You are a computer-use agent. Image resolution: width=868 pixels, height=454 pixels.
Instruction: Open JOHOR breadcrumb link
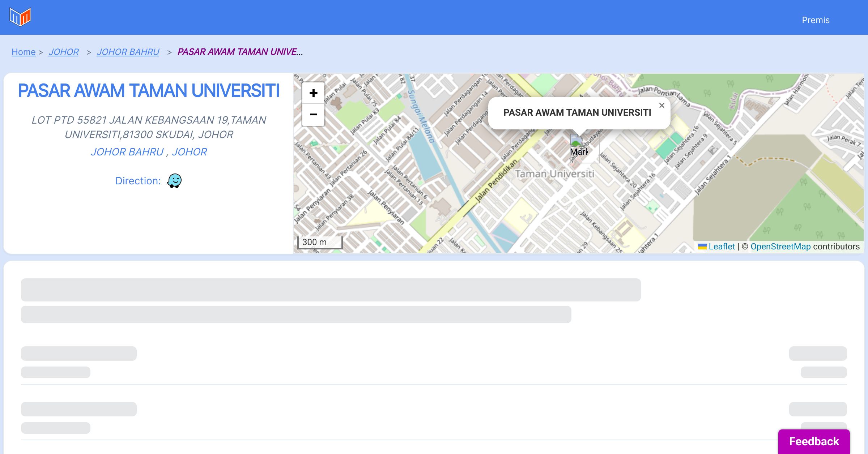coord(64,52)
